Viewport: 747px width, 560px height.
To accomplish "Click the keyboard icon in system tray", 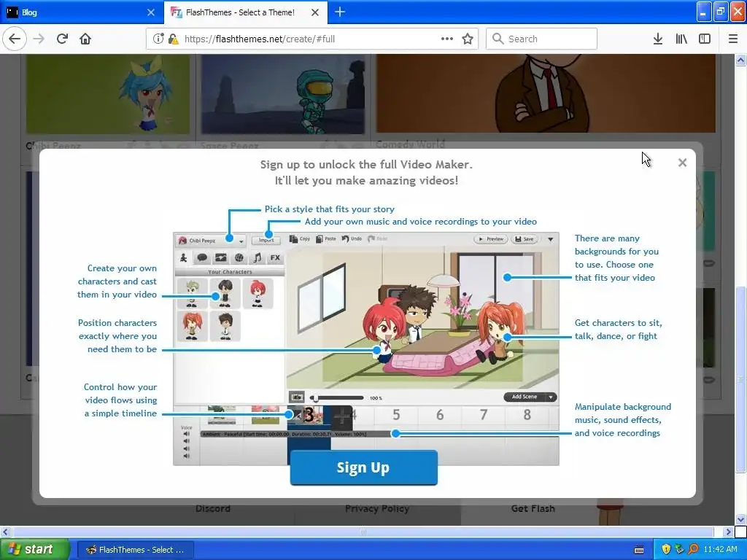I will point(639,550).
